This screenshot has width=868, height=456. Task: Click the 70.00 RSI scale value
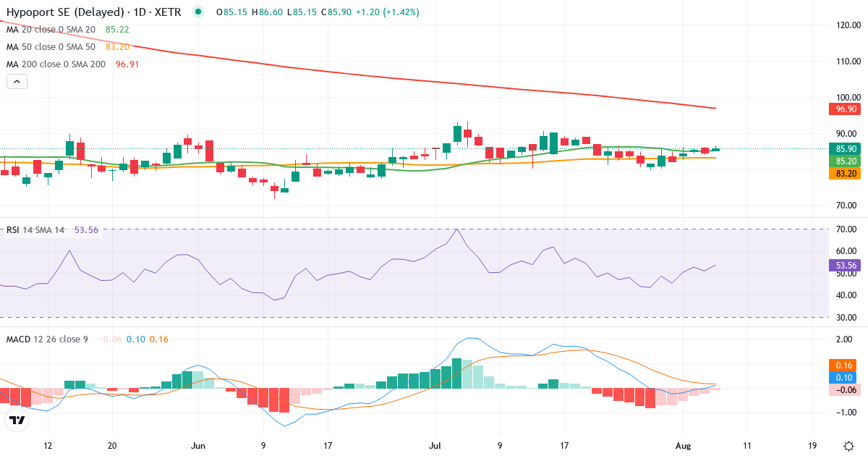point(848,229)
